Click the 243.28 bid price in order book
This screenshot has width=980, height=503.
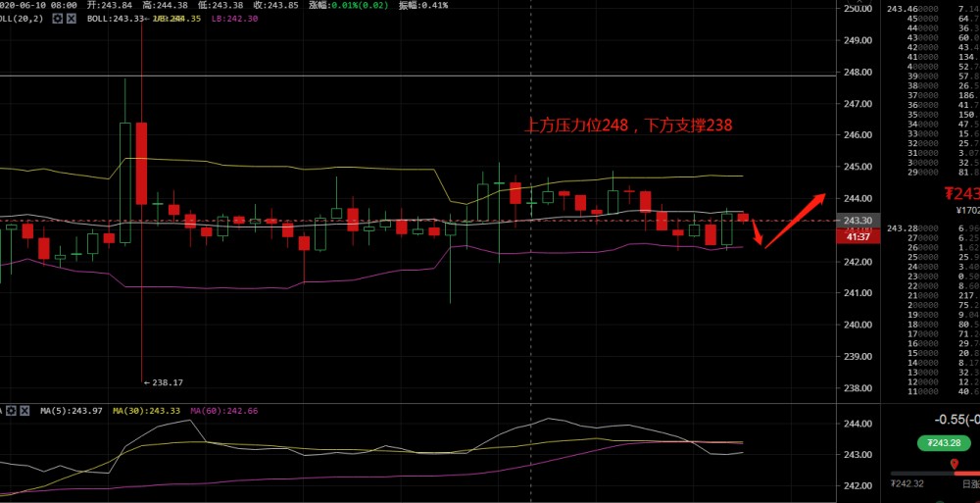901,228
